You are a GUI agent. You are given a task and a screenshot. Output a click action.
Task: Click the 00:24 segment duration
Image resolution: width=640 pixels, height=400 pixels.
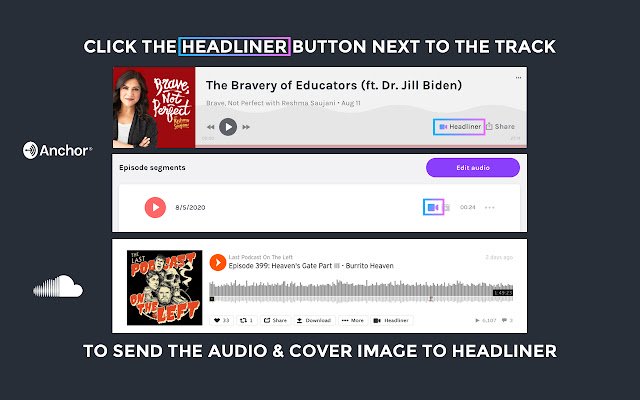[x=468, y=207]
